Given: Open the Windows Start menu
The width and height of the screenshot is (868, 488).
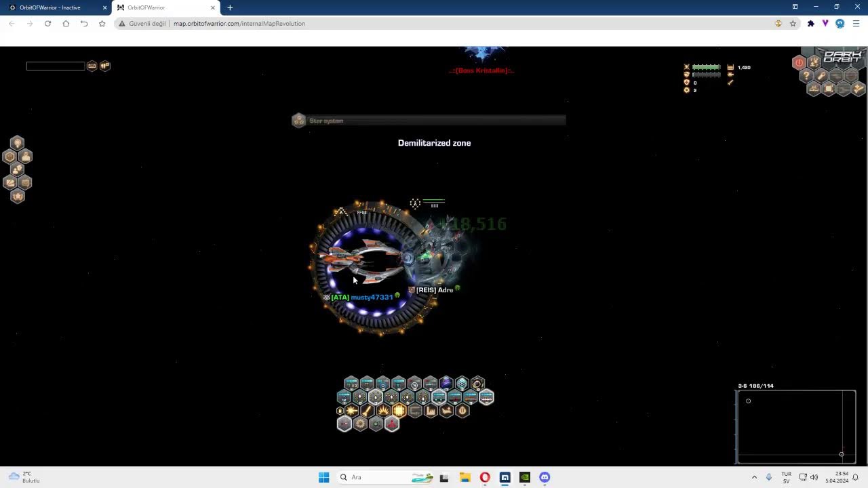Looking at the screenshot, I should (323, 477).
